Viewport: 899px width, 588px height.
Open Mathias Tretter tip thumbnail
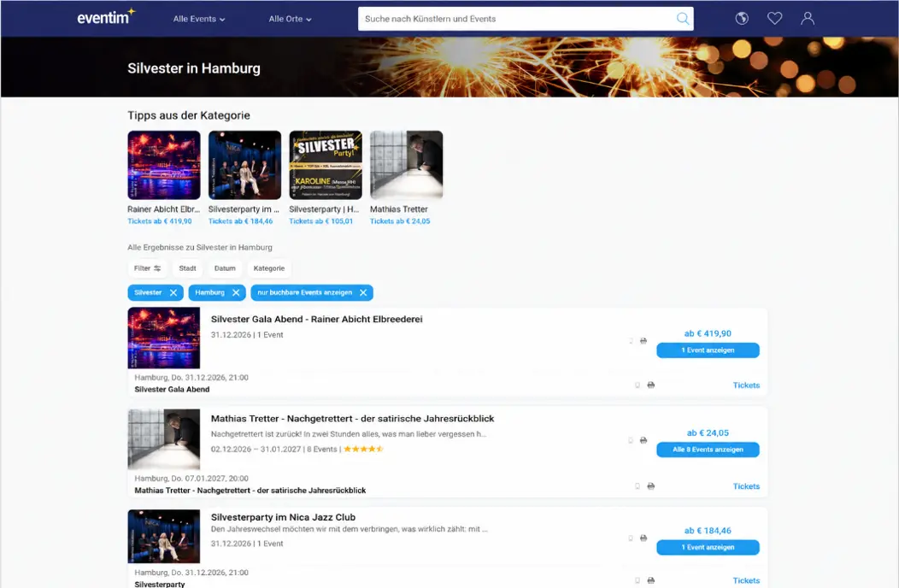click(x=407, y=165)
